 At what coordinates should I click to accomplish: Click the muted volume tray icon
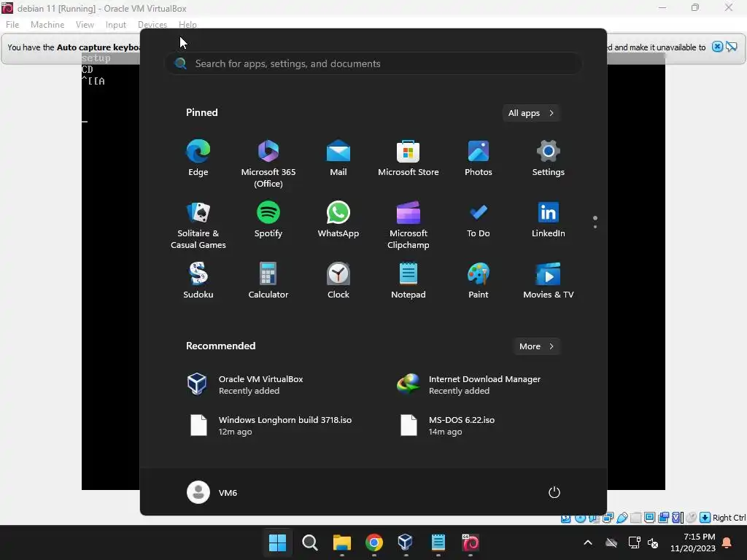point(653,542)
